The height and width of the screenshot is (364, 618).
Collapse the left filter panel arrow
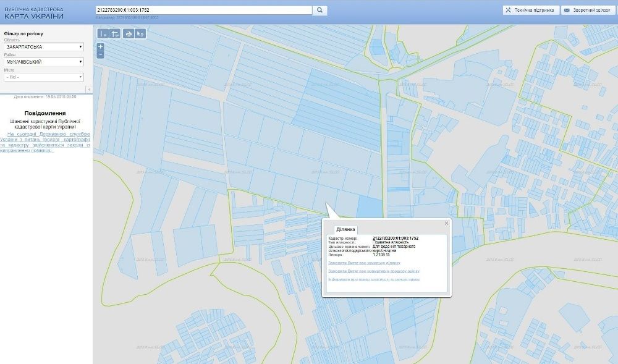point(89,90)
